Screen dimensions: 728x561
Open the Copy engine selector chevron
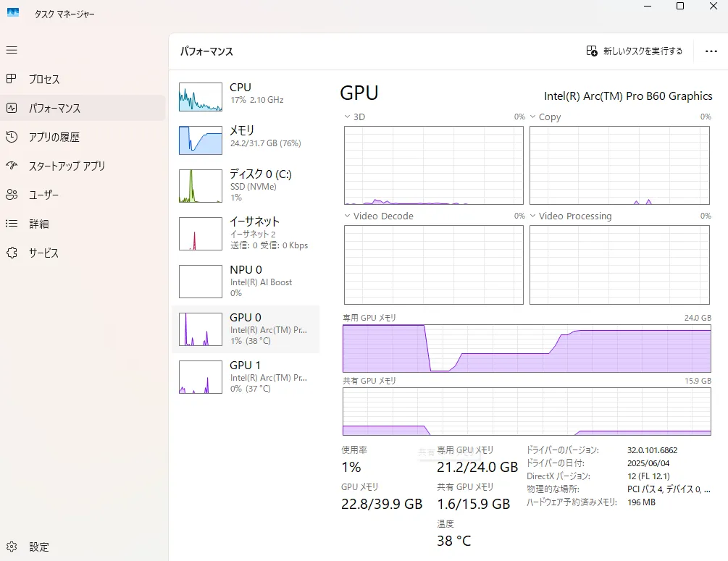coord(533,117)
